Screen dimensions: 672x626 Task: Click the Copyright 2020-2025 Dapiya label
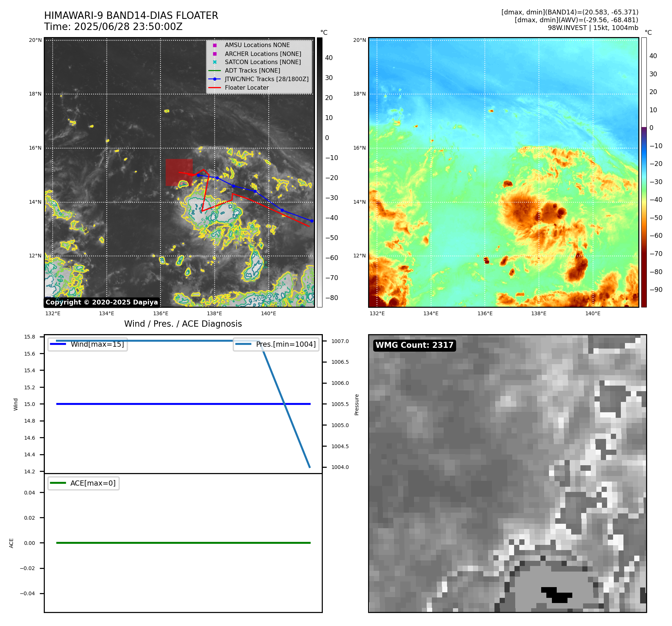[102, 302]
